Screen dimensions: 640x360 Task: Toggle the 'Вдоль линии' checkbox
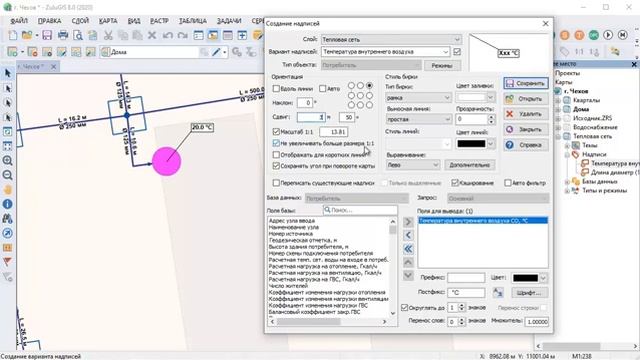click(276, 89)
